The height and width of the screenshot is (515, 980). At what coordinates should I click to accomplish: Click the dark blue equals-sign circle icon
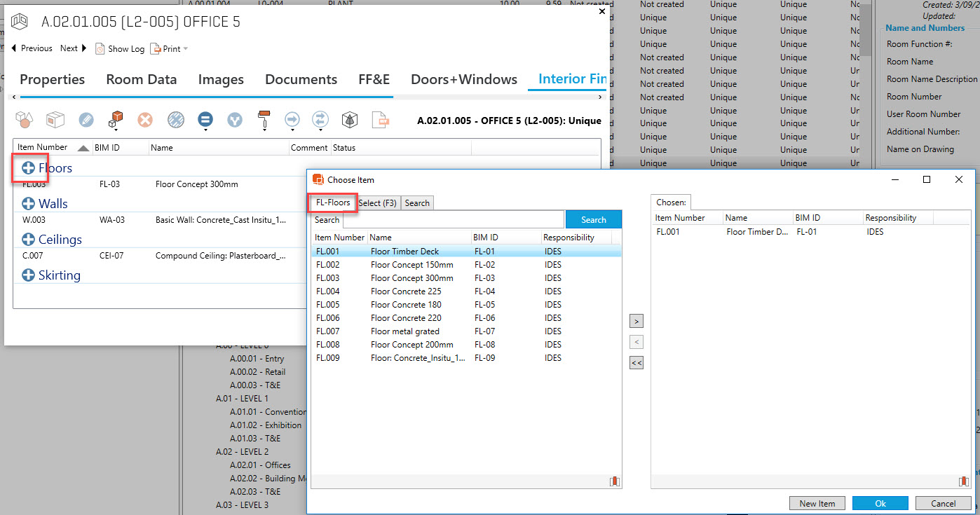pyautogui.click(x=205, y=119)
